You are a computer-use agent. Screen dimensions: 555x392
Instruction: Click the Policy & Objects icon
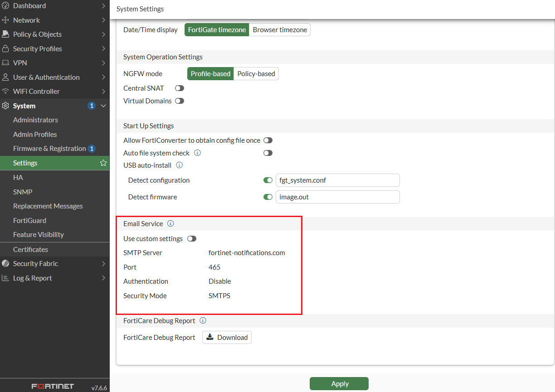(5, 34)
